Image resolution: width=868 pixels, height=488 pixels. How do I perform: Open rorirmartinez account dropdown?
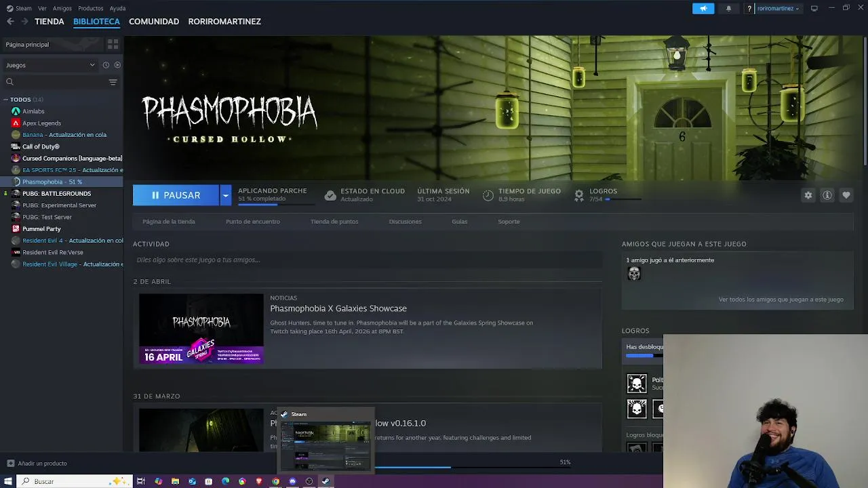[778, 8]
